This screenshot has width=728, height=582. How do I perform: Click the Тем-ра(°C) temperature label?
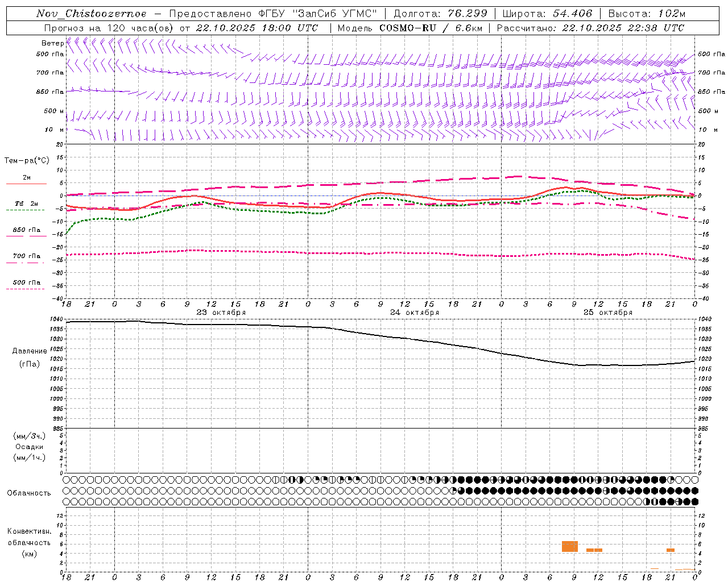27,161
